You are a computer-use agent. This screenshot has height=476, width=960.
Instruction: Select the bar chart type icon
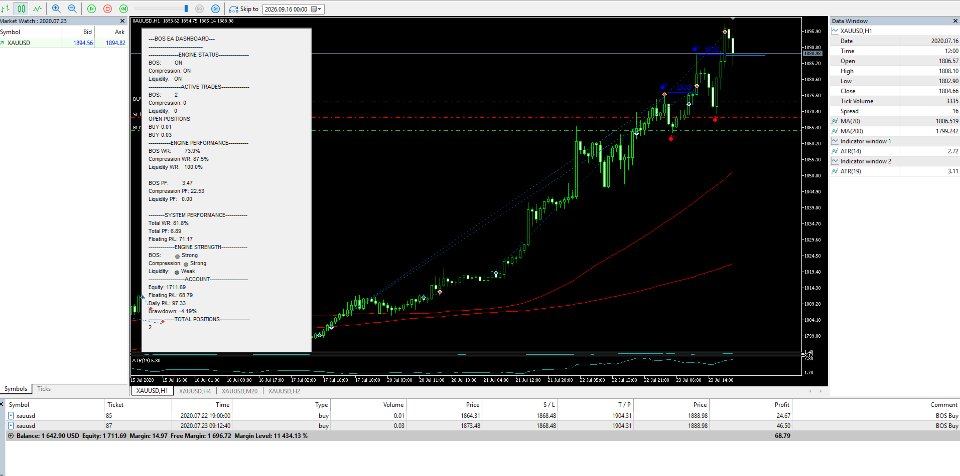[x=6, y=9]
